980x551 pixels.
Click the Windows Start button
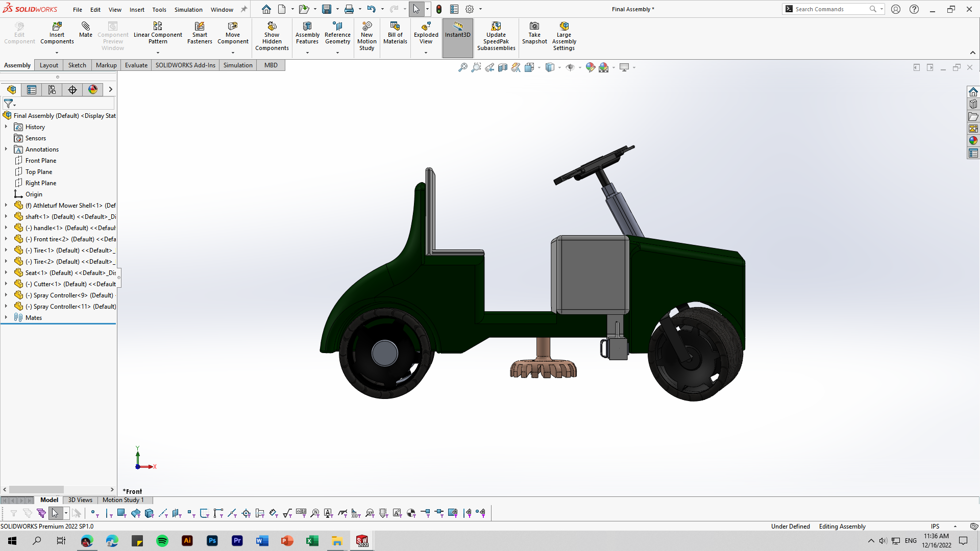click(x=12, y=541)
